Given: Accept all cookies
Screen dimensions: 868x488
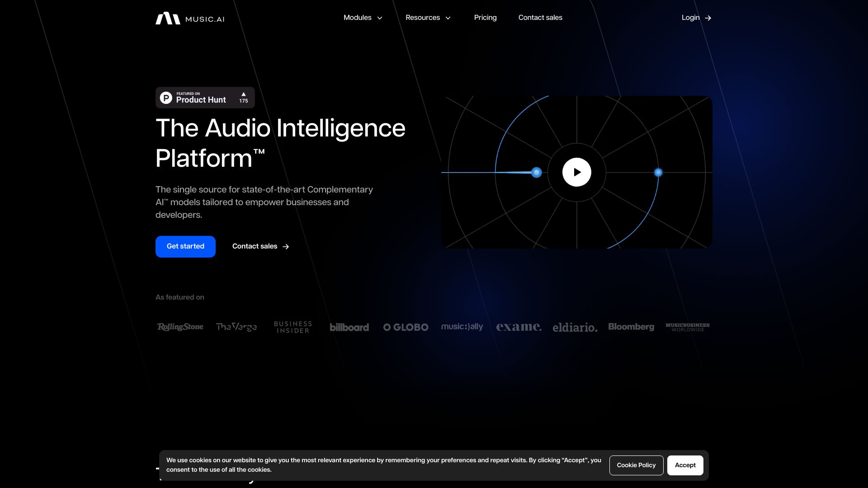Looking at the screenshot, I should tap(685, 465).
